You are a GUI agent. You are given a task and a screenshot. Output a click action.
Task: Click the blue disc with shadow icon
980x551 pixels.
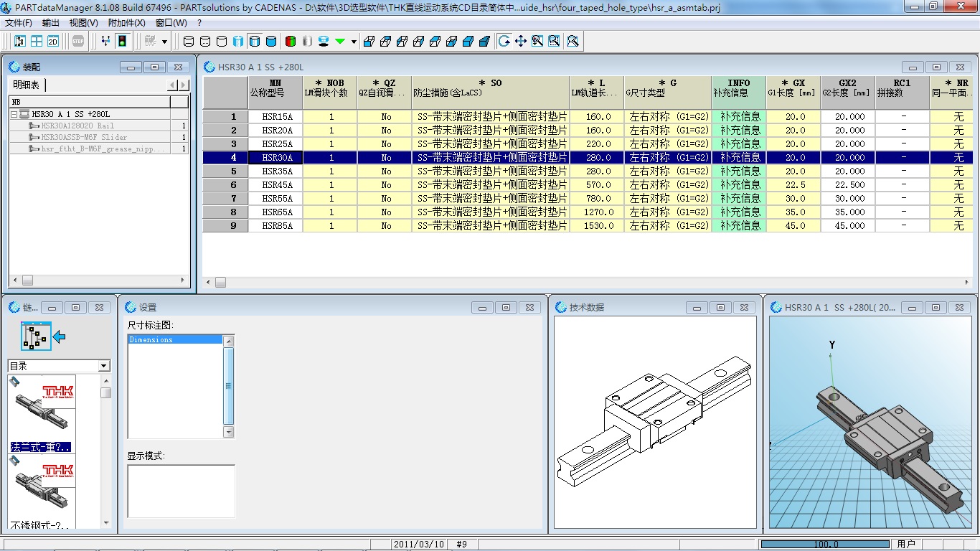(x=324, y=42)
